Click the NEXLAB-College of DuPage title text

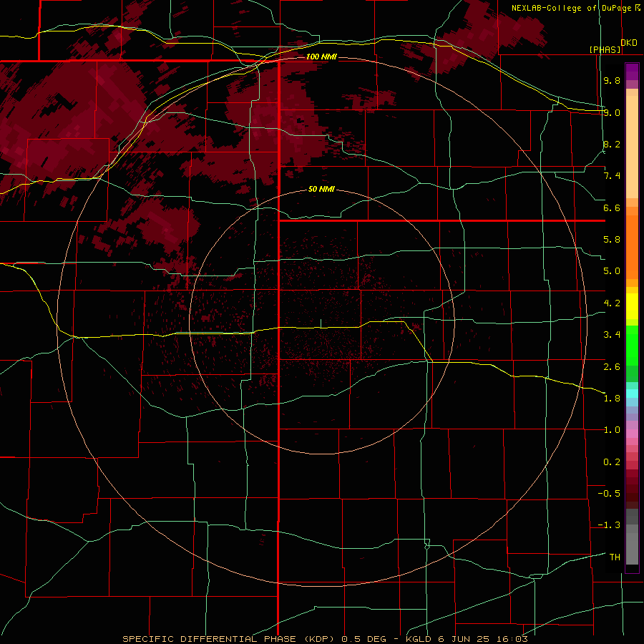point(571,8)
